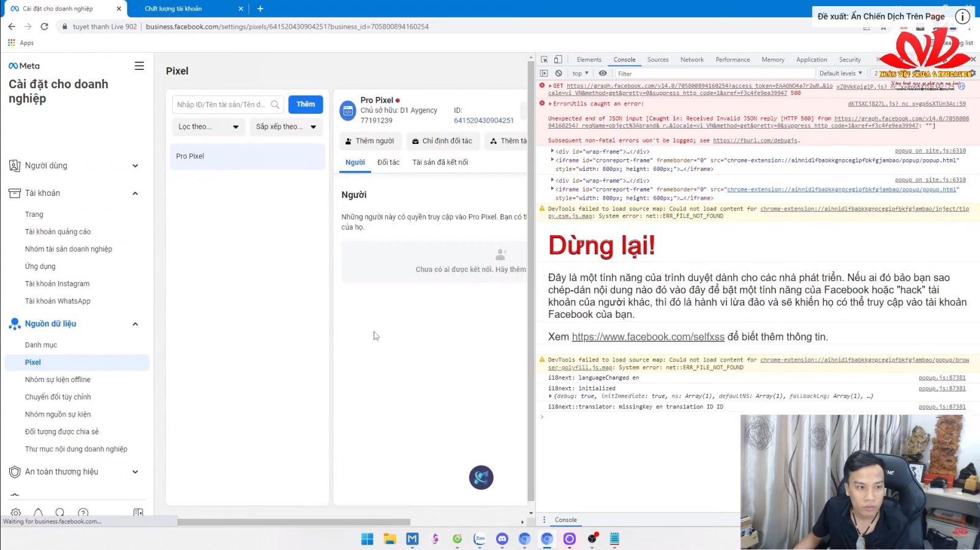The image size is (980, 550).
Task: Expand the ErrorUtils caught an error entry
Action: click(x=550, y=104)
